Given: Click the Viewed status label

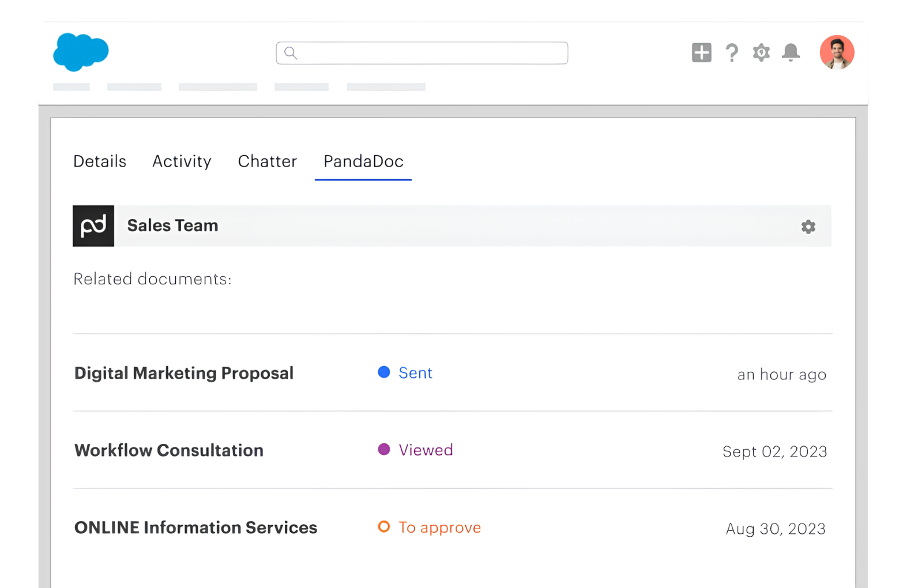Looking at the screenshot, I should click(x=426, y=450).
